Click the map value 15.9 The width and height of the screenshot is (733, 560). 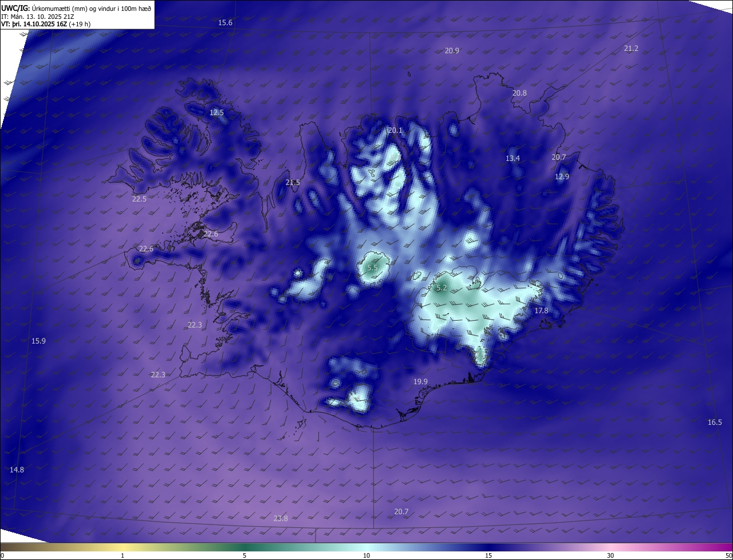click(38, 341)
